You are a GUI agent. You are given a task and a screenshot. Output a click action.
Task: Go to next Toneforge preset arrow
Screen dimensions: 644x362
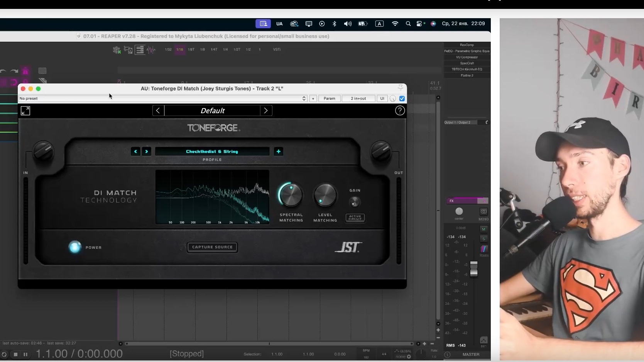[x=266, y=110]
